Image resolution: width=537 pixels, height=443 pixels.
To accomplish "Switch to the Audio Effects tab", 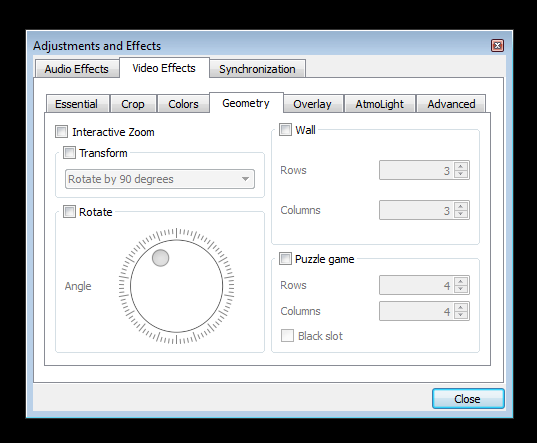I will 77,69.
